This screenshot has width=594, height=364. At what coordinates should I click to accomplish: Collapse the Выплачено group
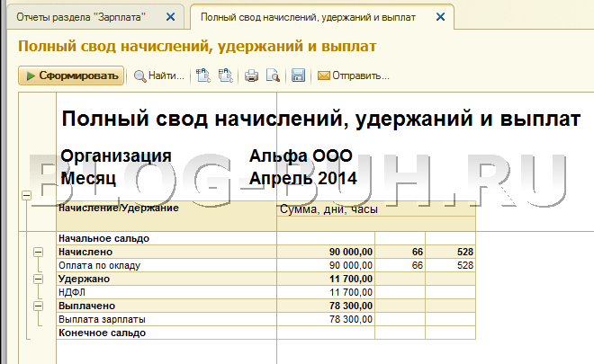[x=39, y=306]
